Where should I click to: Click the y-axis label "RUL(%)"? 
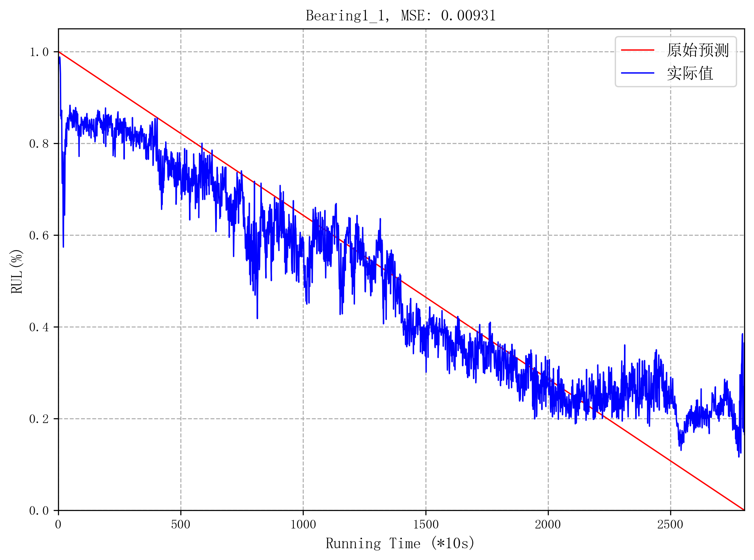click(x=17, y=271)
